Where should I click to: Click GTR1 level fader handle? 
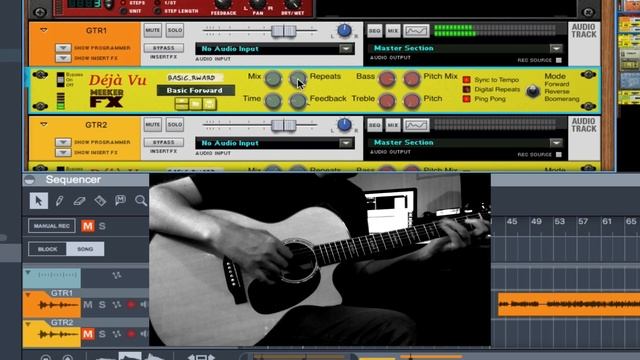point(283,31)
